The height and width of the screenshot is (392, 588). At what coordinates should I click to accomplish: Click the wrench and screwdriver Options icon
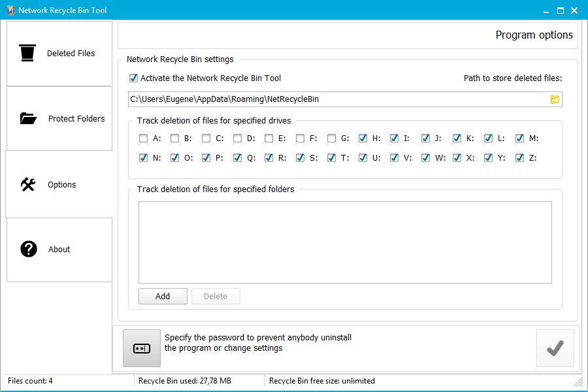coord(28,184)
